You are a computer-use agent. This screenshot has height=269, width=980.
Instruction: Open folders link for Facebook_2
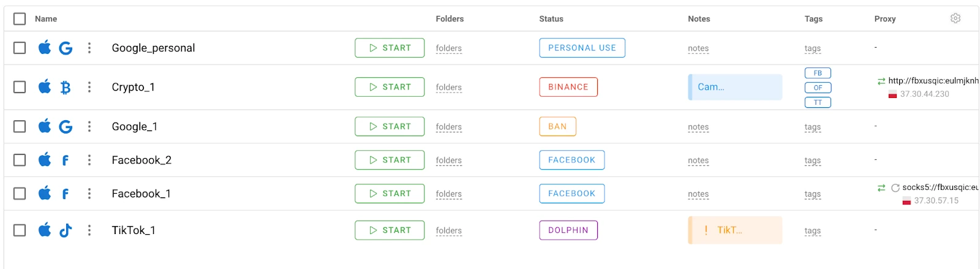tap(449, 161)
